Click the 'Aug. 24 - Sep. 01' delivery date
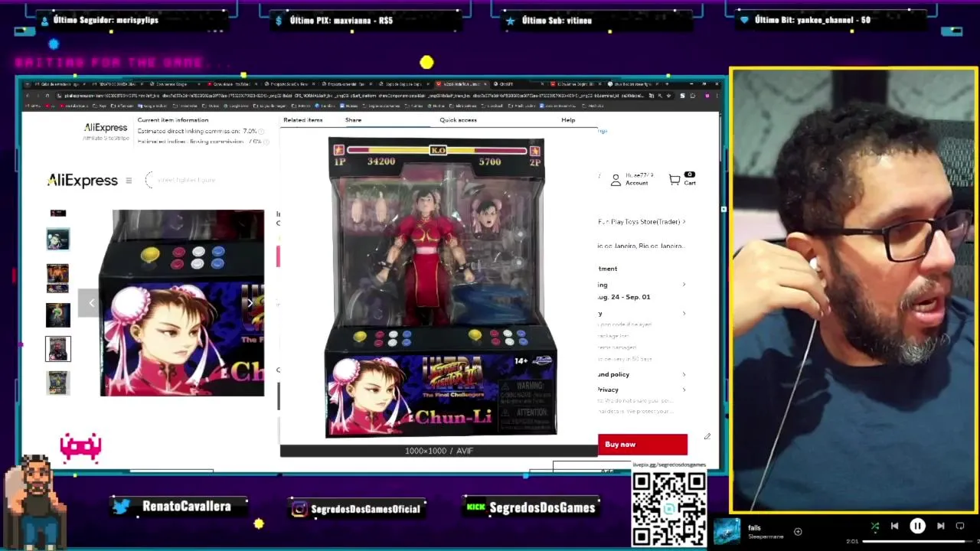The height and width of the screenshot is (551, 980). 625,297
